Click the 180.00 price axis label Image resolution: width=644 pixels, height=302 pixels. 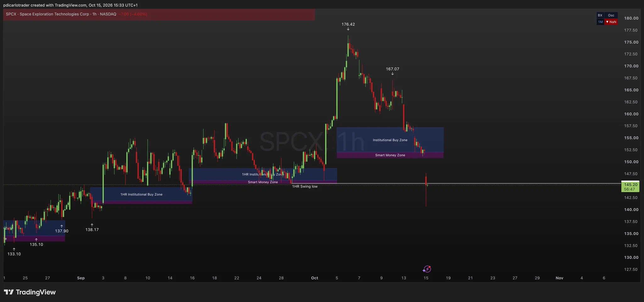click(631, 18)
